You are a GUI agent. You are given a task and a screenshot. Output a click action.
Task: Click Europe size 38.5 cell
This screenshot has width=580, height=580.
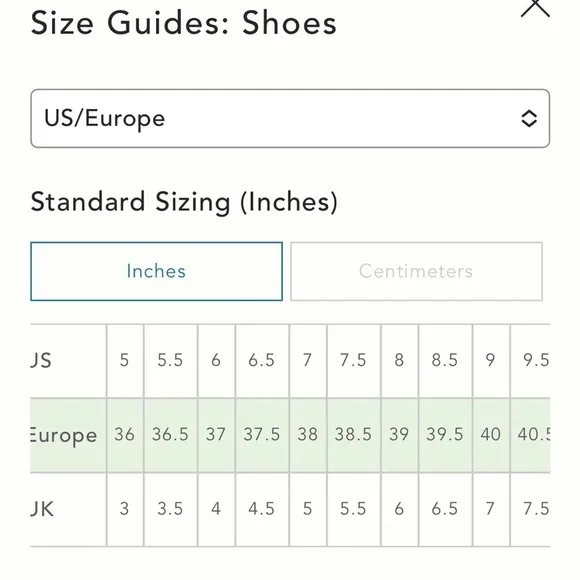pos(354,435)
